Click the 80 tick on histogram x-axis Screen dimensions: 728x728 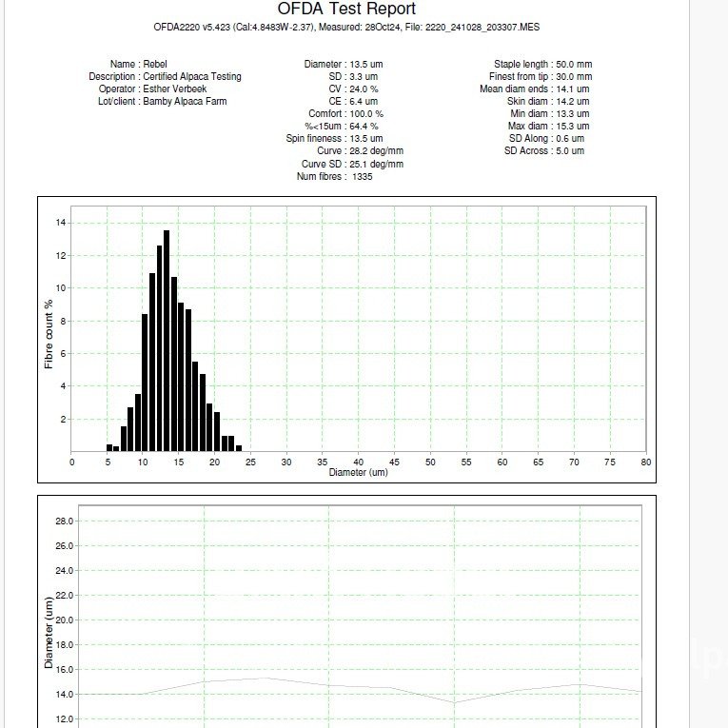(x=646, y=462)
